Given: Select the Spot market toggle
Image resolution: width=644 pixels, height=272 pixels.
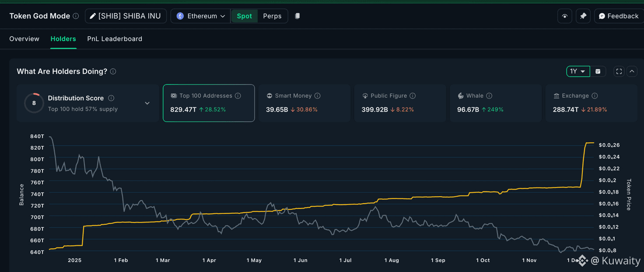Looking at the screenshot, I should pos(244,16).
